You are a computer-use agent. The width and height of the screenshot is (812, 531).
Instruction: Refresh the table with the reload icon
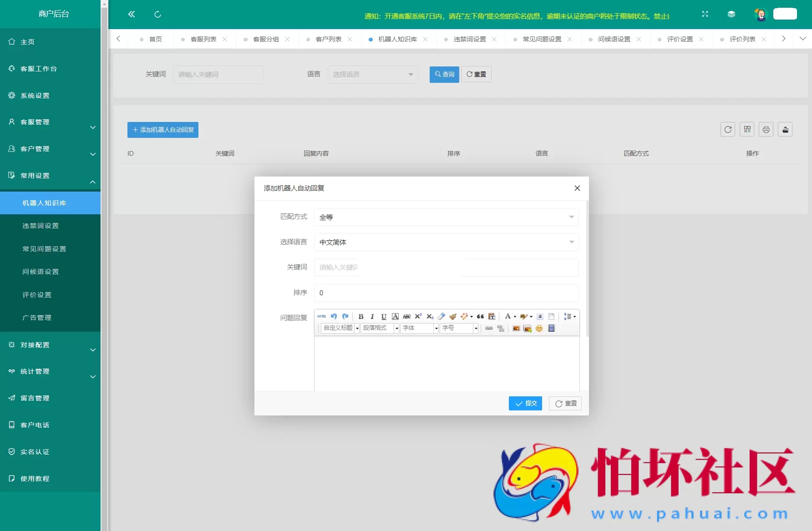728,130
